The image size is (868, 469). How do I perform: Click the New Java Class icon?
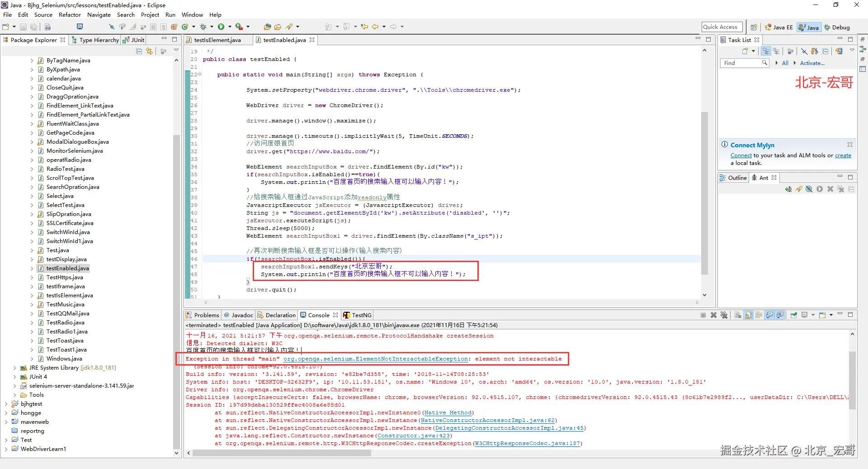[184, 27]
